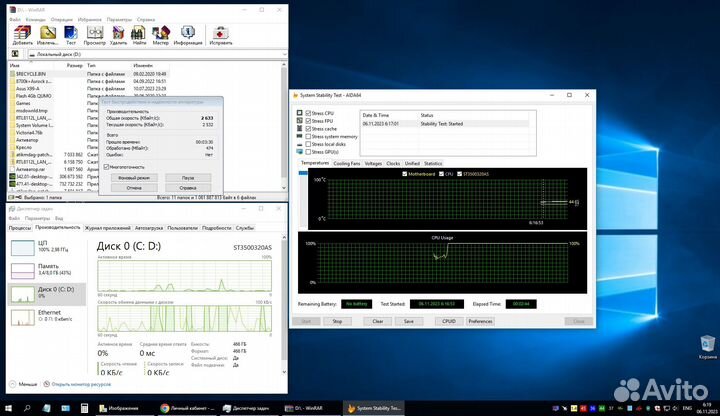Screen dimensions: 720x416
Task: Open WinRAR Файл menu
Action: (x=15, y=20)
